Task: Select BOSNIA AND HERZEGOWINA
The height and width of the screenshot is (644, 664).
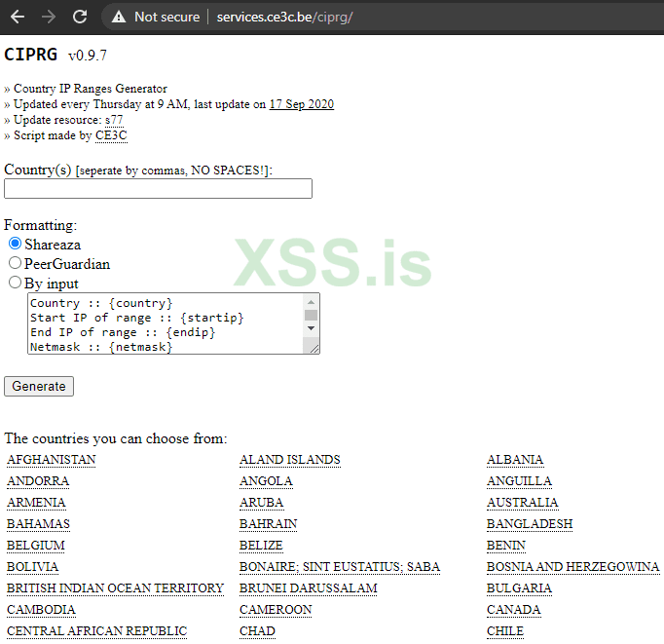Action: 572,567
